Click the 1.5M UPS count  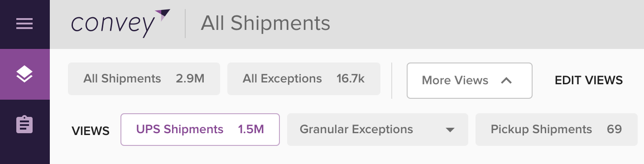[x=251, y=130]
